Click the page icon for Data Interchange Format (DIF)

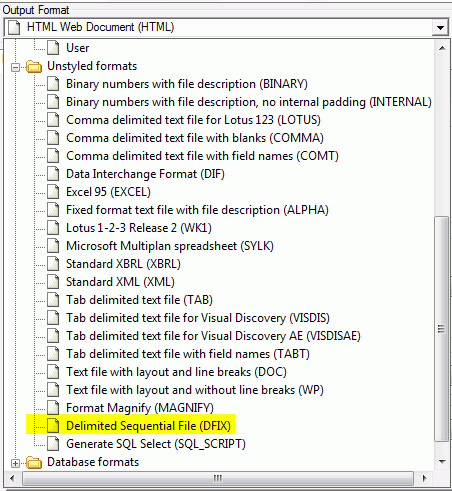[x=53, y=174]
